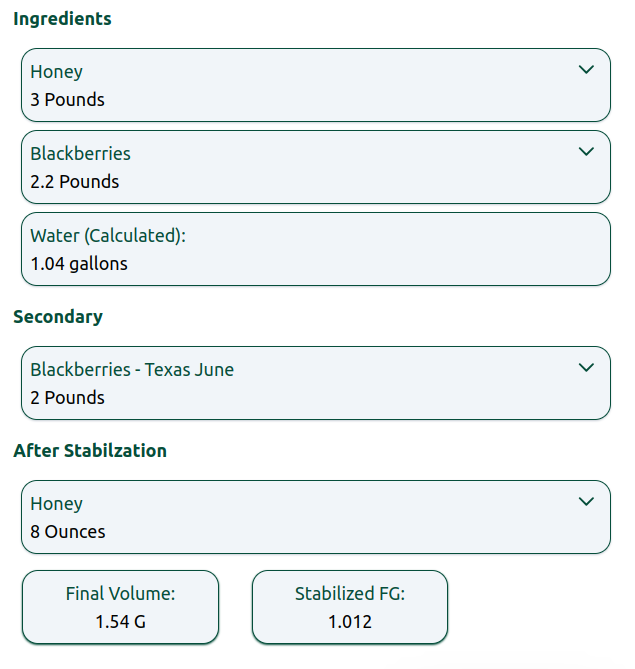The image size is (635, 669).
Task: Click the After Stabilzation heading
Action: [x=90, y=451]
